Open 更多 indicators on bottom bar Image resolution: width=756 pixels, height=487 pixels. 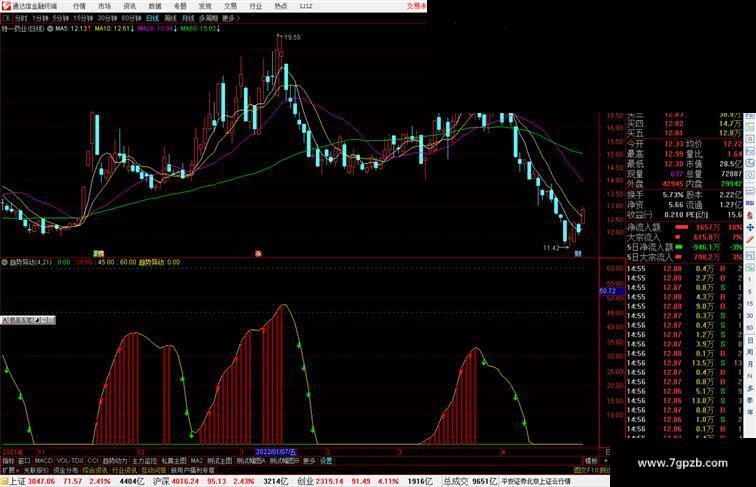click(x=310, y=461)
